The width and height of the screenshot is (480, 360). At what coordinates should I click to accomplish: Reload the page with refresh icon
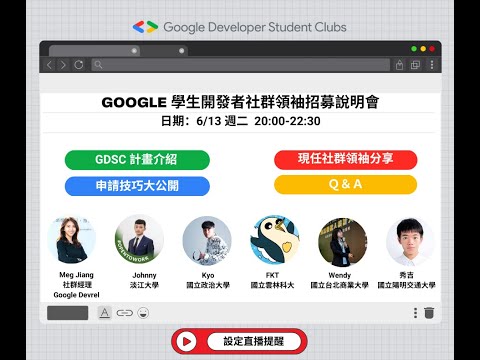(79, 64)
